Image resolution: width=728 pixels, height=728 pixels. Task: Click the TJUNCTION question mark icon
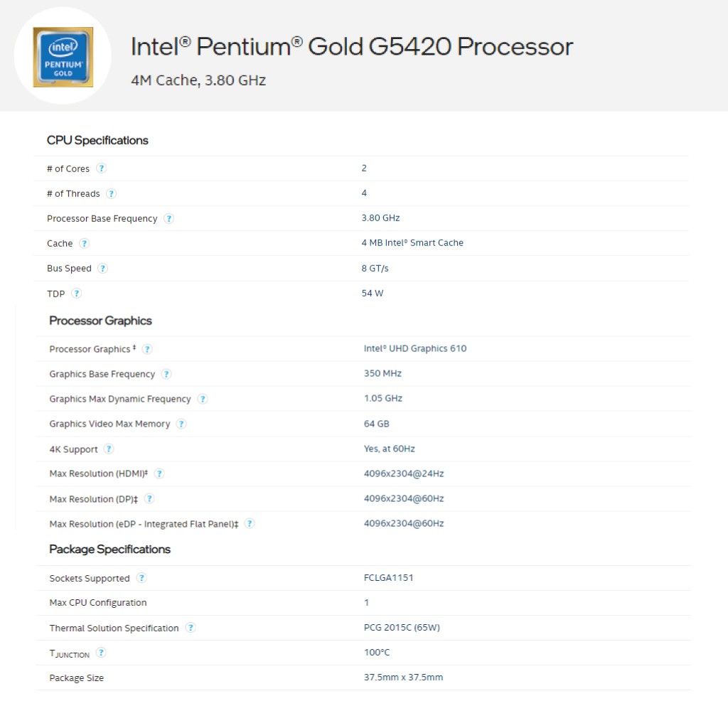point(102,653)
